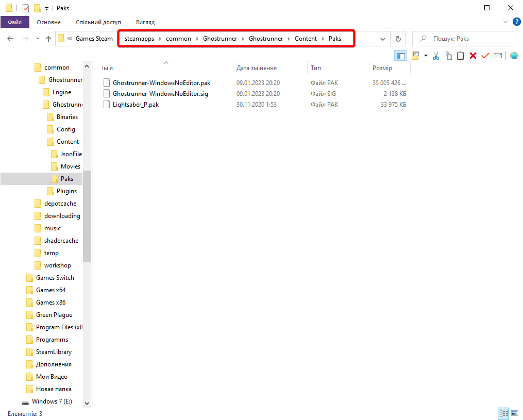
Task: Open the folder options toolbar icon
Action: (x=415, y=56)
